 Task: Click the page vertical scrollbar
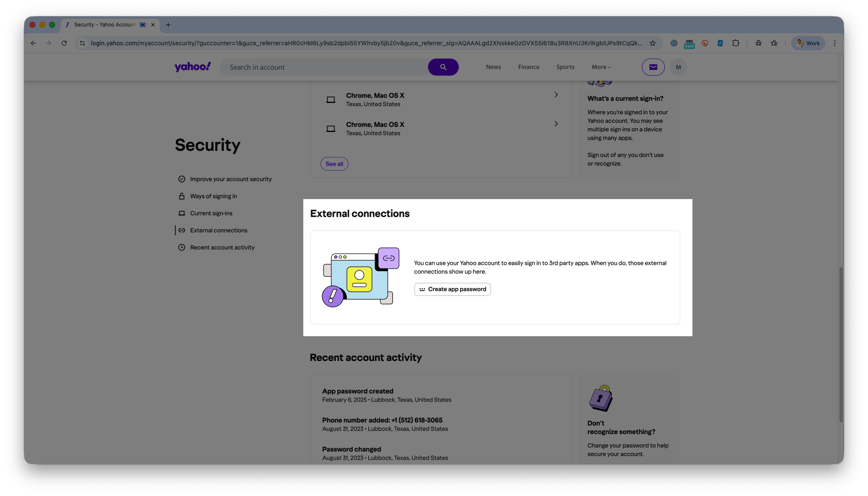[841, 344]
